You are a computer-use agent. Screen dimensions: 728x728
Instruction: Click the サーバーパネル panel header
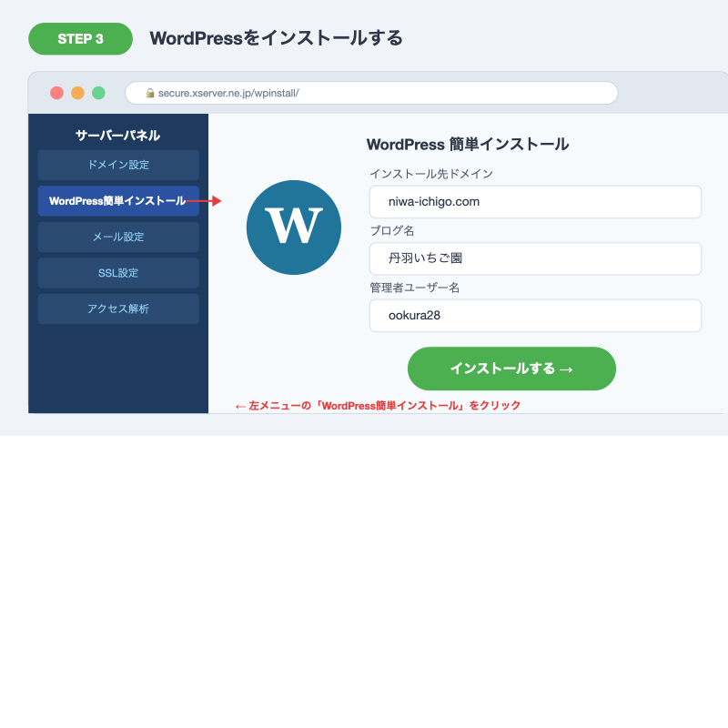click(117, 135)
